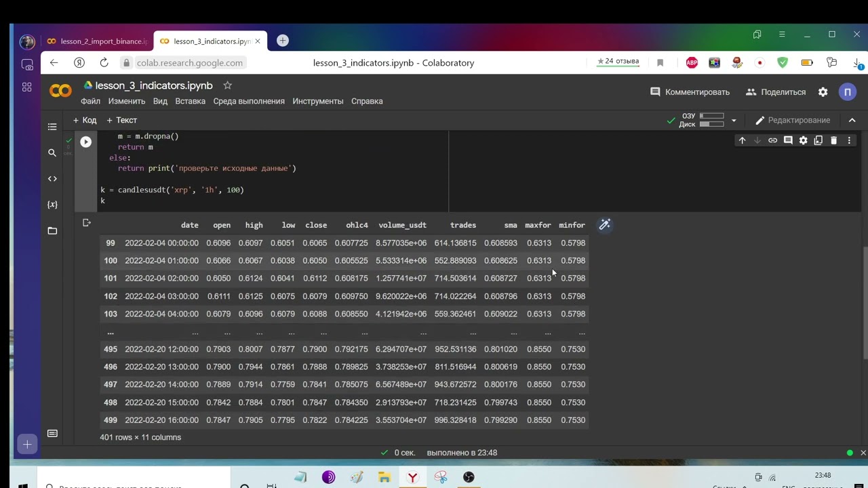Image resolution: width=868 pixels, height=488 pixels.
Task: Open the Инструменты menu
Action: click(x=318, y=101)
